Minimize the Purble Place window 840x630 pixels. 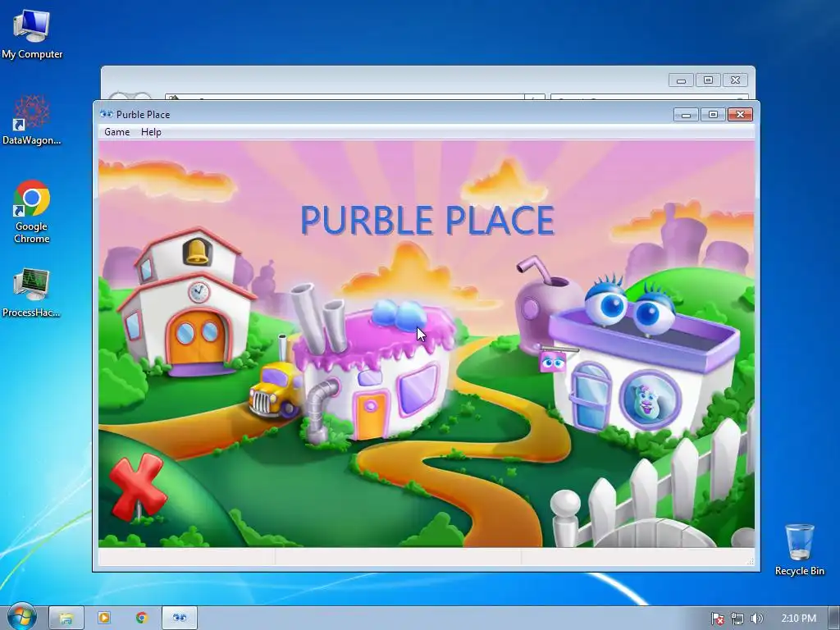[x=686, y=115]
